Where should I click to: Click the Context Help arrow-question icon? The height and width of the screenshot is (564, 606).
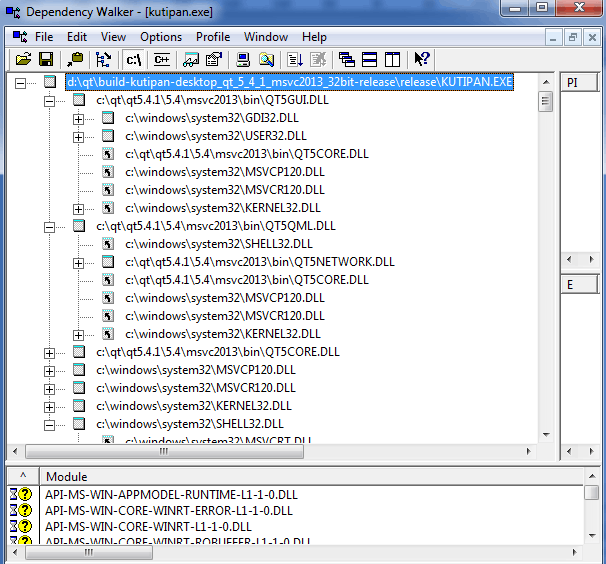click(422, 60)
